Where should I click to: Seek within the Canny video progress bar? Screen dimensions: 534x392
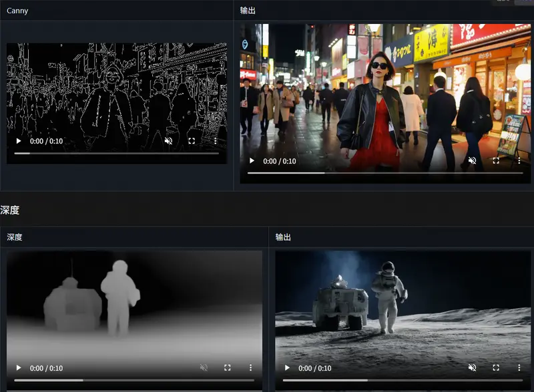(116, 153)
